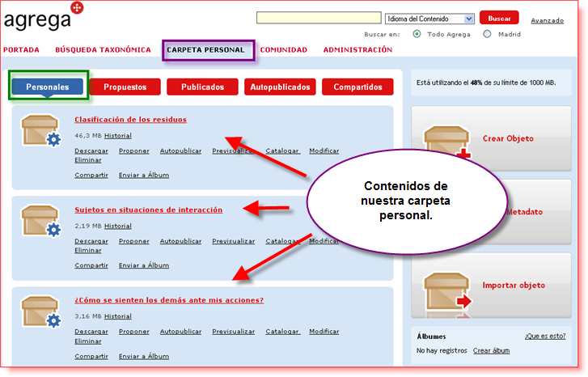This screenshot has width=588, height=377.
Task: Select the Madrid radio button
Action: pos(487,34)
